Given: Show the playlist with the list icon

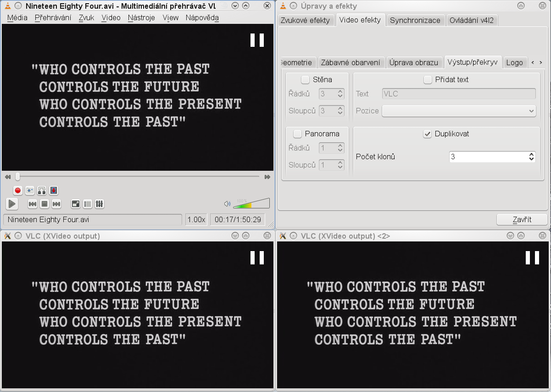Looking at the screenshot, I should click(88, 204).
